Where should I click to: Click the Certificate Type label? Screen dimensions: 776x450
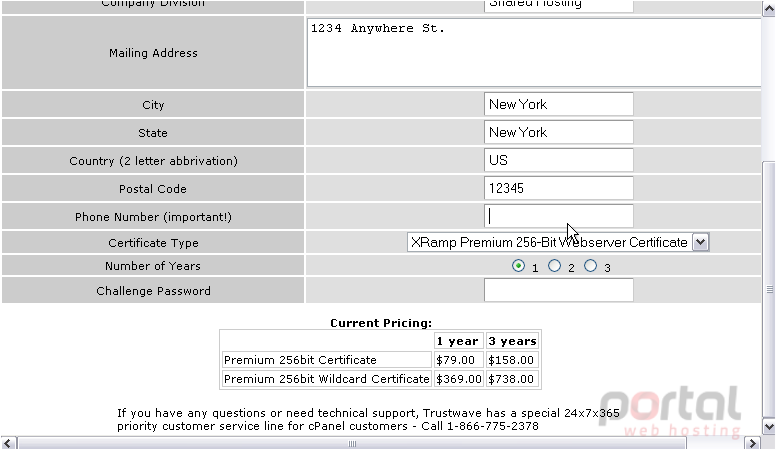coord(153,243)
